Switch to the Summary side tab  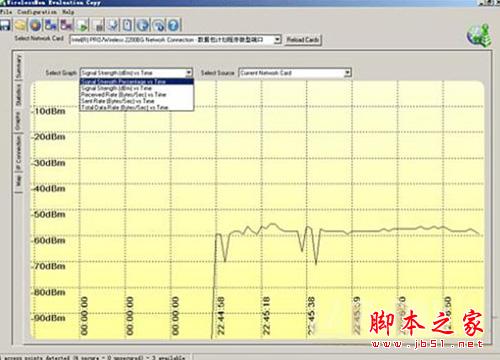coord(18,66)
